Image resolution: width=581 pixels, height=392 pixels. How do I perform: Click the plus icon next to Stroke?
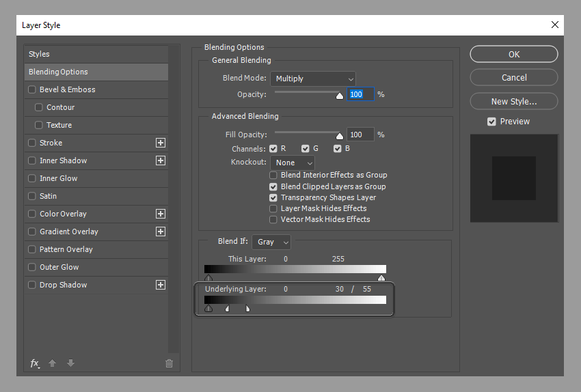coord(161,143)
